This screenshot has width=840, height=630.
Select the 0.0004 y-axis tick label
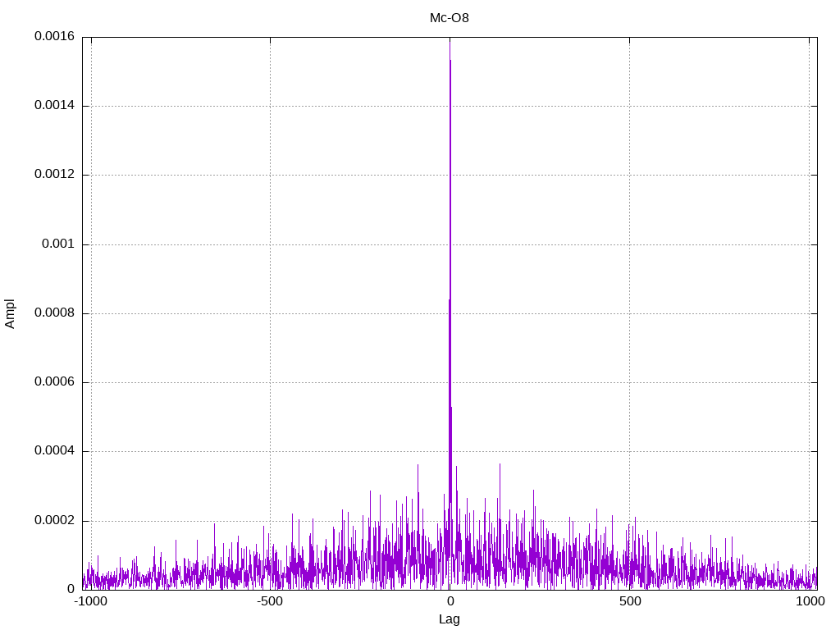click(x=54, y=451)
